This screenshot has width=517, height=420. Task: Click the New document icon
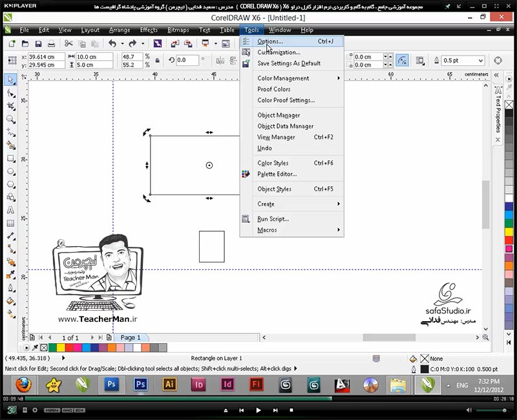(x=12, y=43)
